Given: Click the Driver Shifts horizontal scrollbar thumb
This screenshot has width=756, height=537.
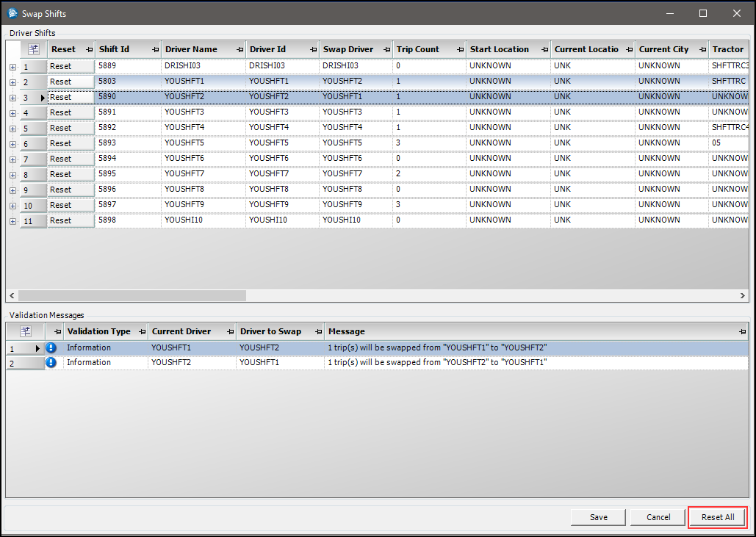Looking at the screenshot, I should [x=132, y=295].
